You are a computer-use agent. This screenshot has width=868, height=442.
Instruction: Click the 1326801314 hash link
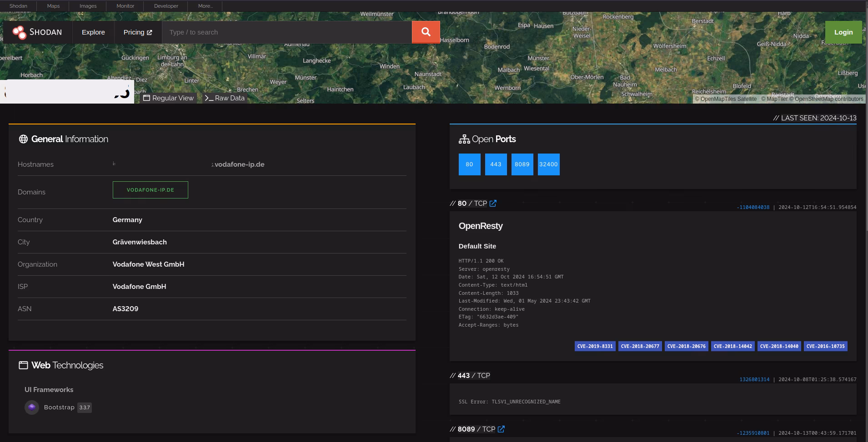pyautogui.click(x=754, y=379)
